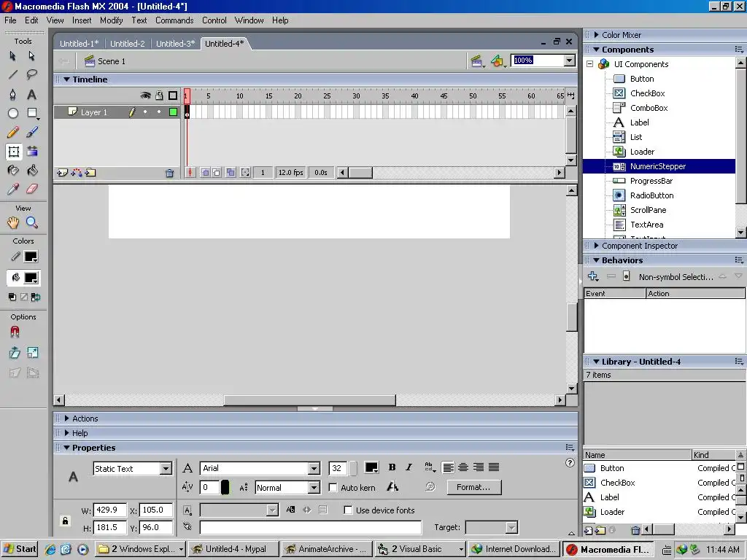Switch to the Untitled-1* document tab
Viewport: 747px width, 560px height.
coord(79,43)
